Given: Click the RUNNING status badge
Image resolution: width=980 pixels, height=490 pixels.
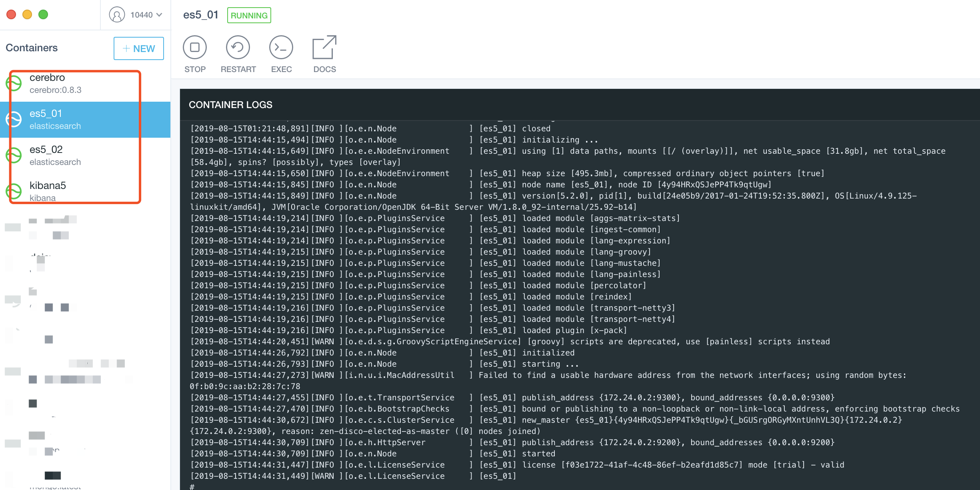Looking at the screenshot, I should point(249,15).
